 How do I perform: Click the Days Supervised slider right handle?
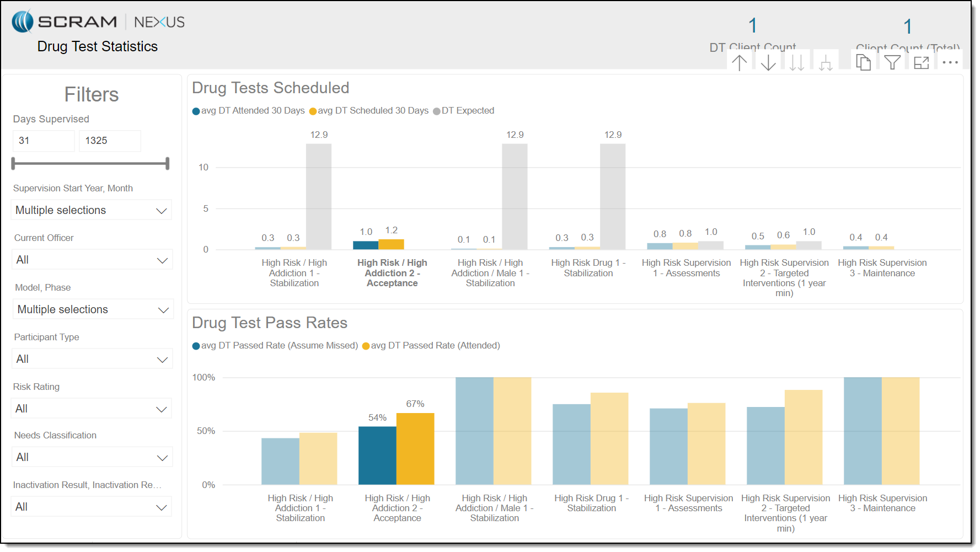click(167, 163)
